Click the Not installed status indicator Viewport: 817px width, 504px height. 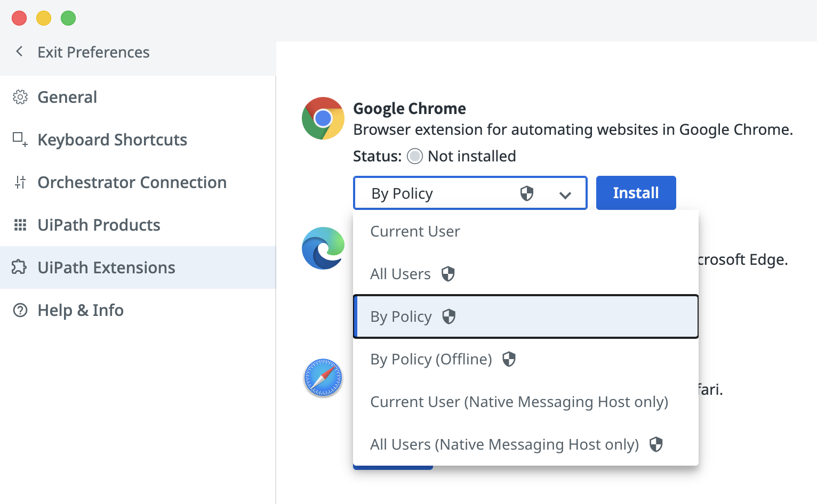(415, 156)
